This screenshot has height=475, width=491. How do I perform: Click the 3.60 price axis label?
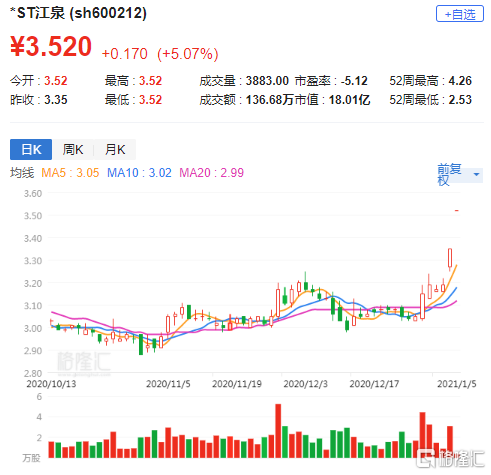click(33, 194)
